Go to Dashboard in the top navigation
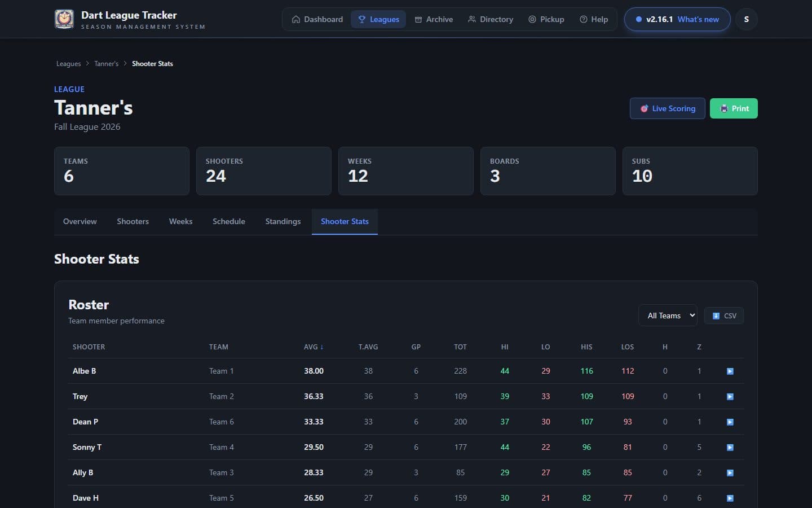 (x=317, y=19)
